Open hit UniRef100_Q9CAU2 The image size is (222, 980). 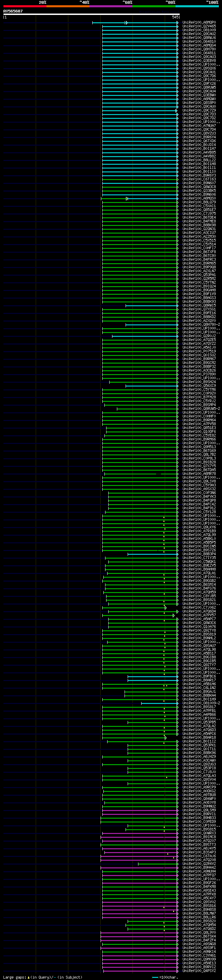coord(199,34)
